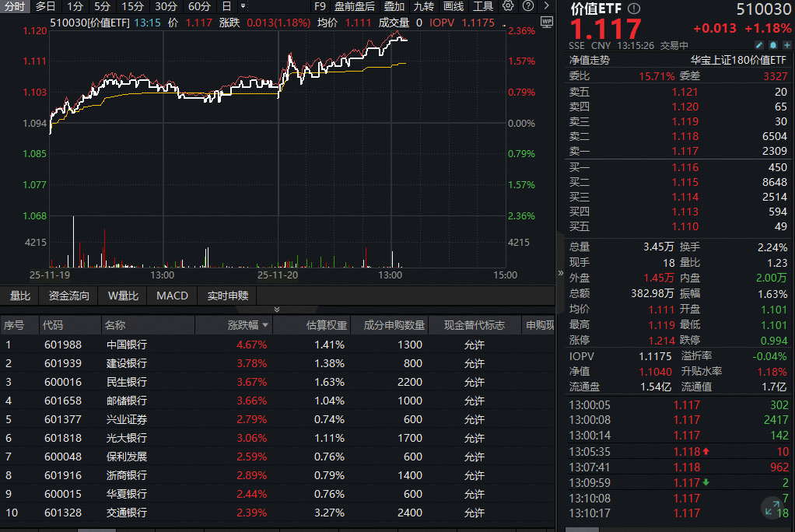This screenshot has height=532, width=795.
Task: Open settings with the gear icon
Action: click(x=506, y=6)
